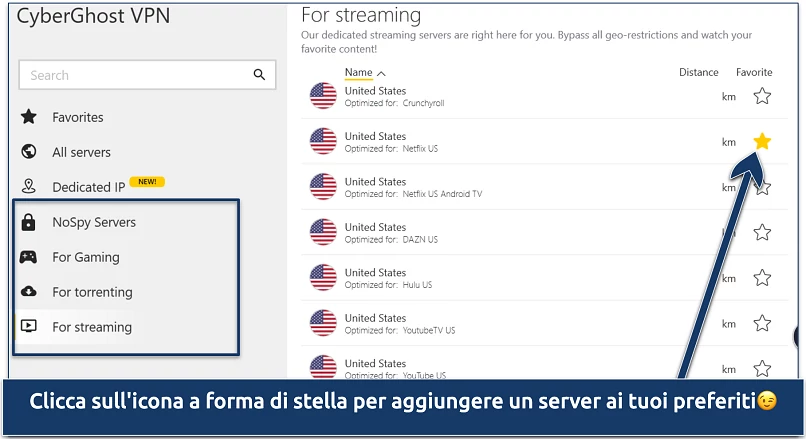Click the Dedicated IP pin icon
The width and height of the screenshot is (806, 439).
[29, 186]
